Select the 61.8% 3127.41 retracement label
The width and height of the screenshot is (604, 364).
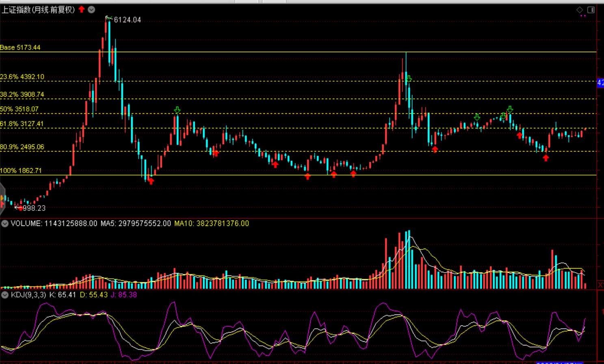coord(22,124)
